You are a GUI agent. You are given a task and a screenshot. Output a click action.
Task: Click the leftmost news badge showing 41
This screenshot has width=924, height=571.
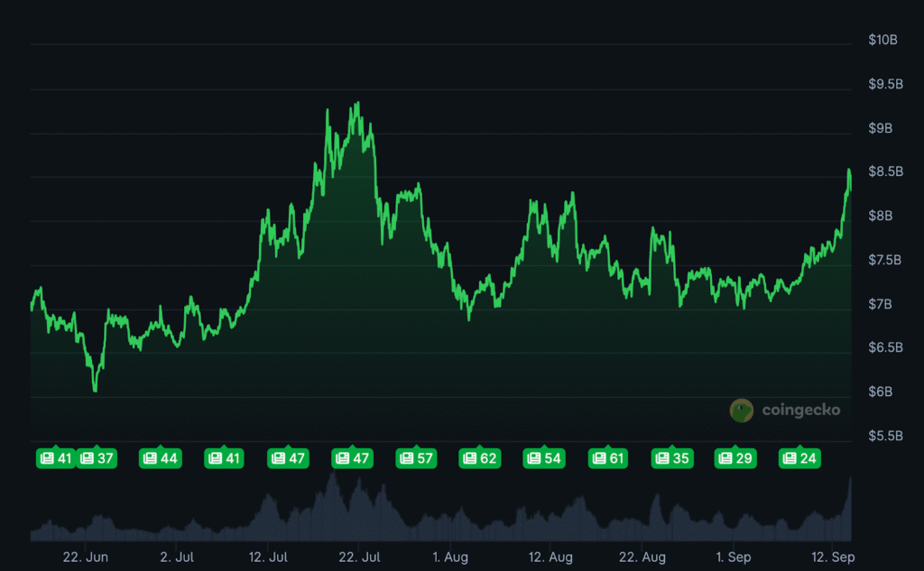click(54, 458)
